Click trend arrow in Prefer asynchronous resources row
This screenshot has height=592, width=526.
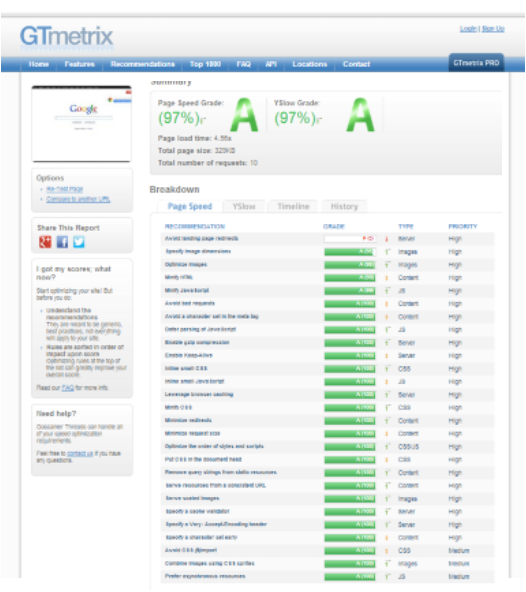[387, 577]
